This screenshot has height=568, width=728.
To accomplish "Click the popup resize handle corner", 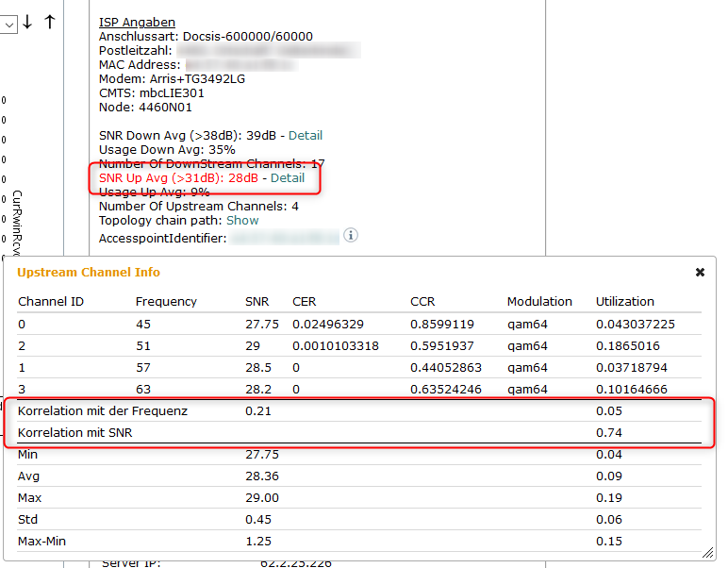I will (707, 552).
